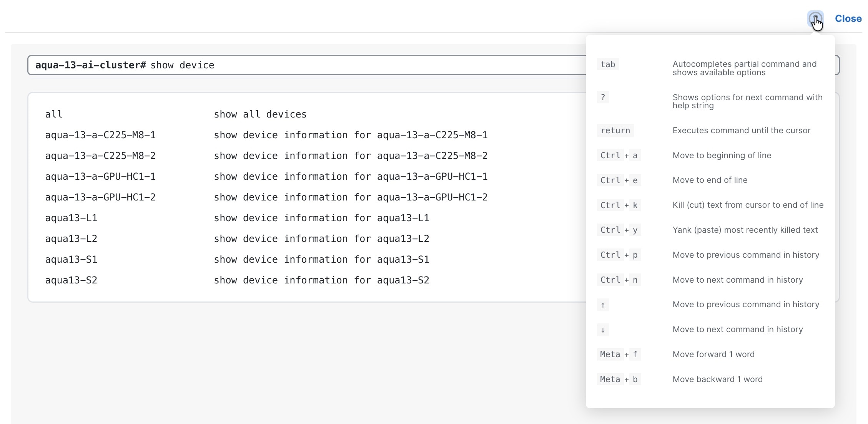Choose aqua-13-a-C225-M8-2 from suggestions

pyautogui.click(x=100, y=156)
